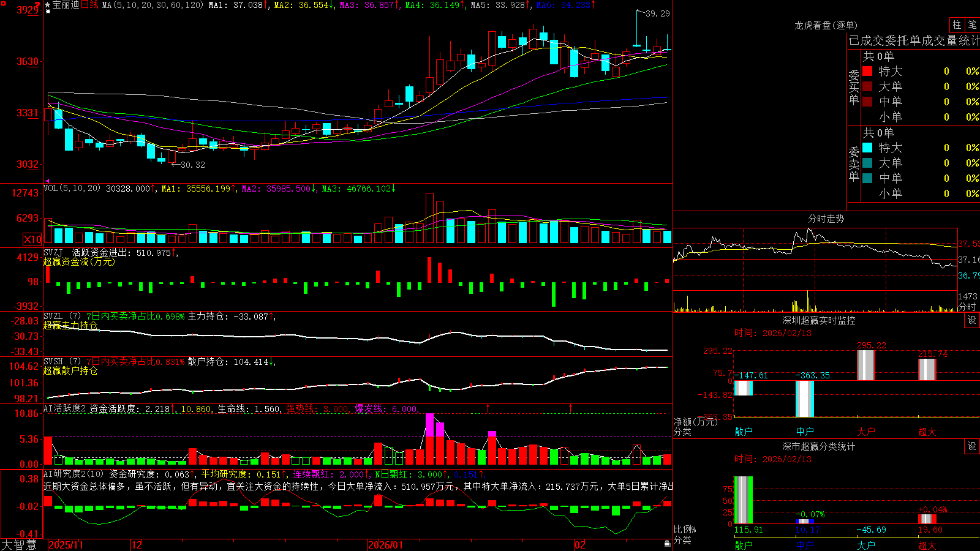The image size is (980, 551).
Task: Click the 设 settings icon for 深市超赢分类统计
Action: click(x=972, y=446)
